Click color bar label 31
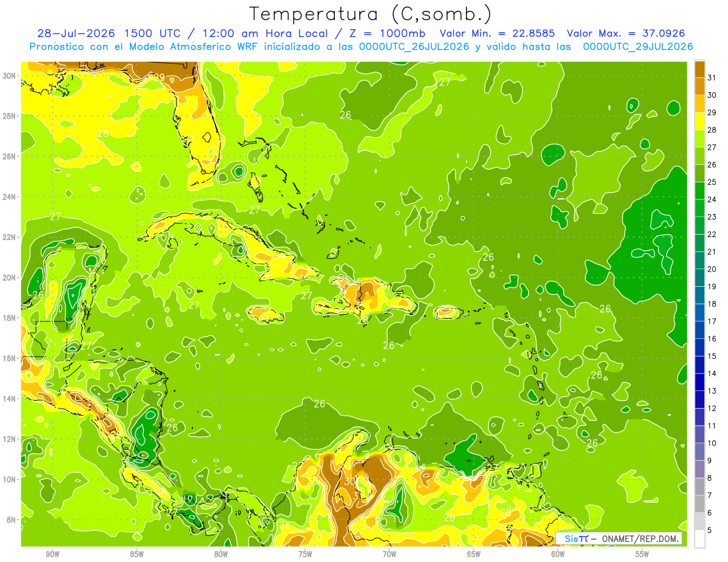Screen dimensions: 728x562 [x=712, y=78]
